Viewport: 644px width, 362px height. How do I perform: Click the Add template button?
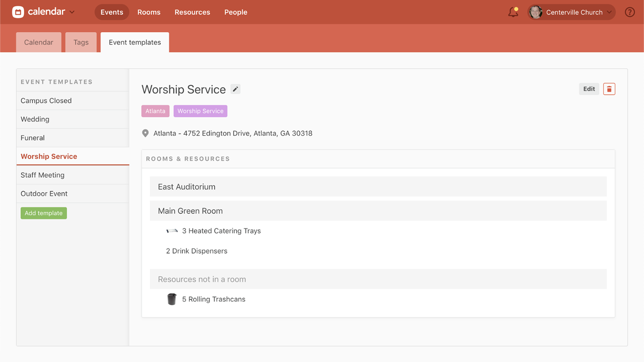43,213
